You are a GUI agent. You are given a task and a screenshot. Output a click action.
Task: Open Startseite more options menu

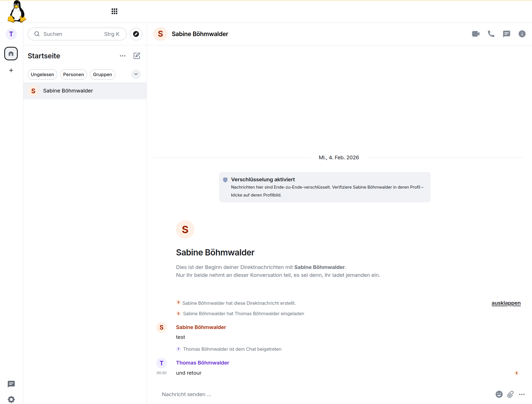(x=122, y=56)
